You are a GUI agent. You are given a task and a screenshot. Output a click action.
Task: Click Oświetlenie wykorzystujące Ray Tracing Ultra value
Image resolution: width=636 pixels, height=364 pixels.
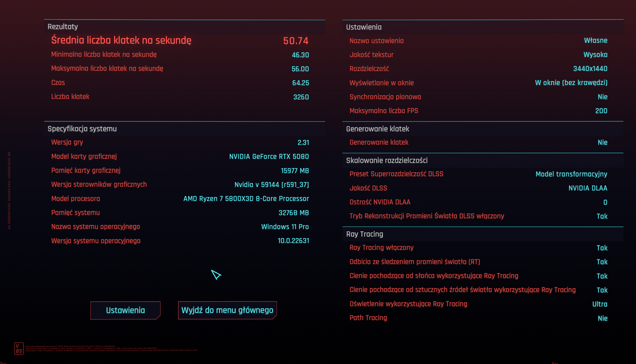[599, 304]
